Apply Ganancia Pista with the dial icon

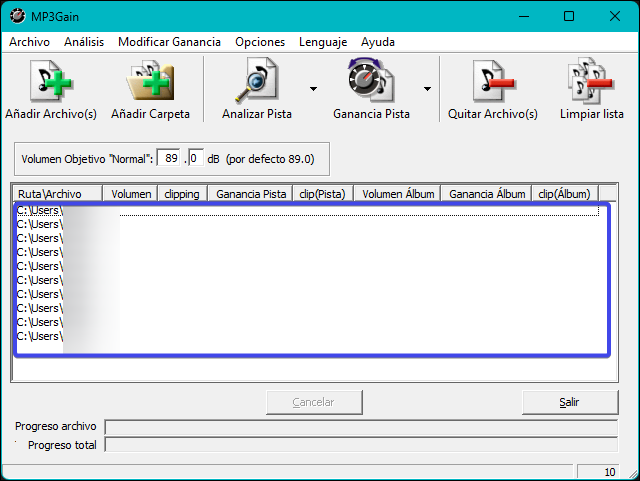371,80
